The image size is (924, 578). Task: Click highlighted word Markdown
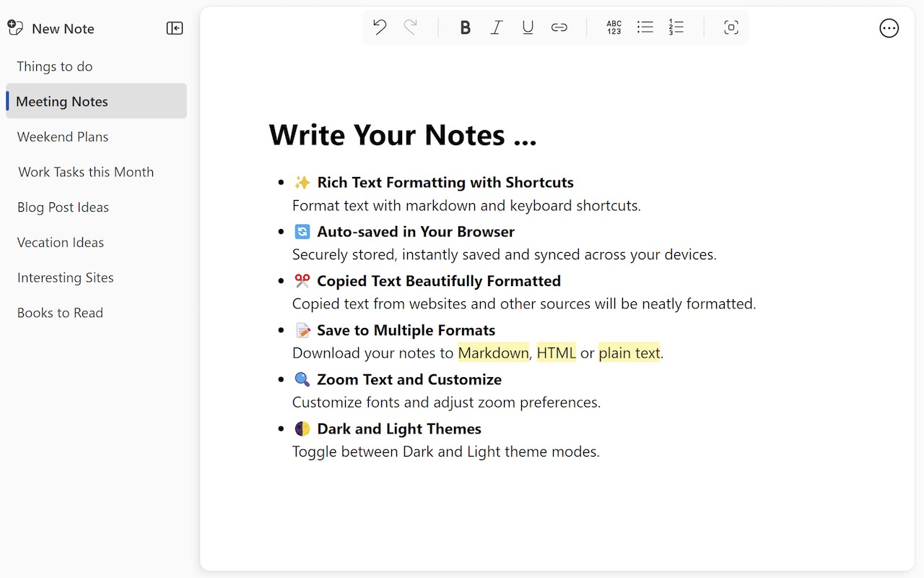coord(494,353)
